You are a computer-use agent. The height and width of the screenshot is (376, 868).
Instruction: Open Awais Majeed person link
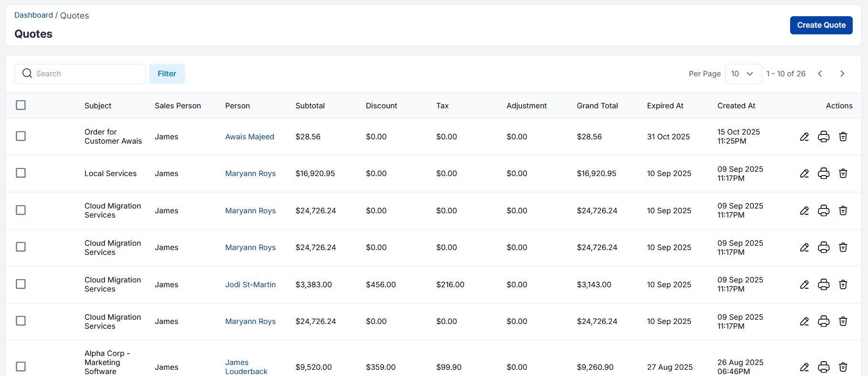(x=249, y=137)
